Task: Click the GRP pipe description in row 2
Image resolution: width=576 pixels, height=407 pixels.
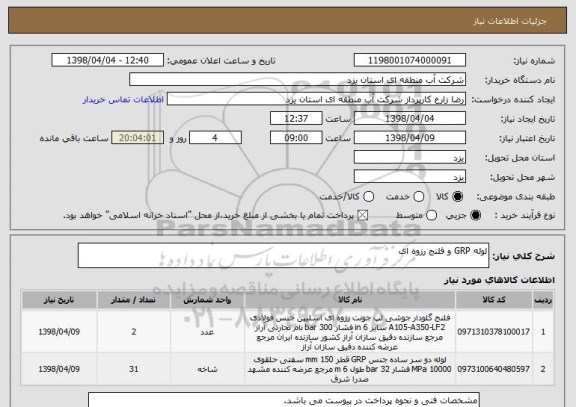Action: coord(350,369)
